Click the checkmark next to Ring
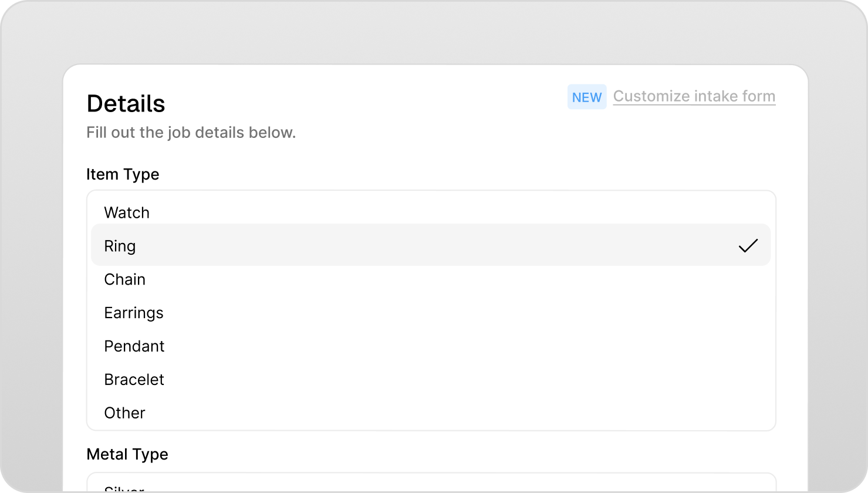 (x=749, y=245)
